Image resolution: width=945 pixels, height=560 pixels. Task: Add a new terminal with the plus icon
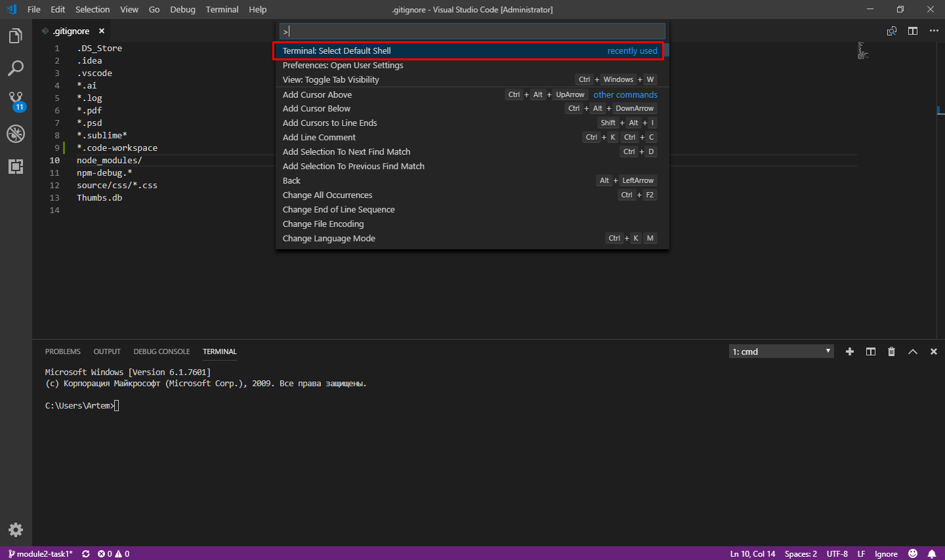click(849, 351)
